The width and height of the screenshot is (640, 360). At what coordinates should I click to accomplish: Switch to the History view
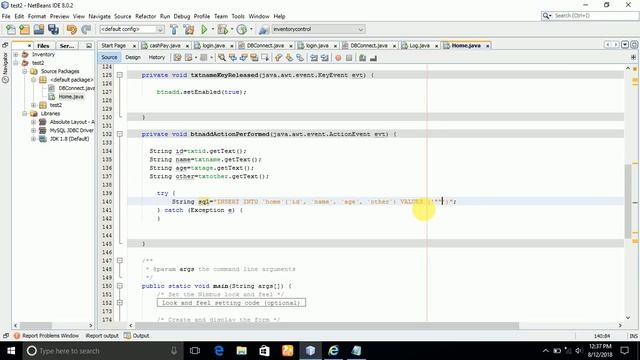pyautogui.click(x=157, y=58)
